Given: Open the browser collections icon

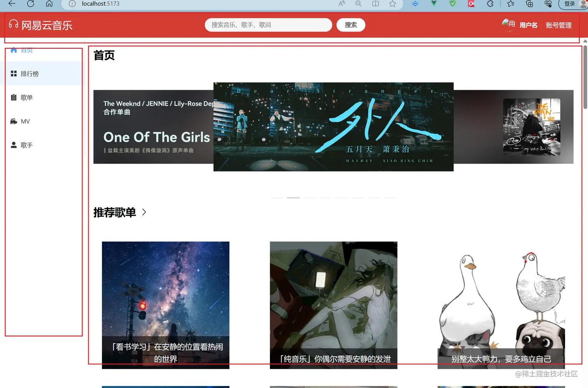Looking at the screenshot, I should (x=529, y=3).
